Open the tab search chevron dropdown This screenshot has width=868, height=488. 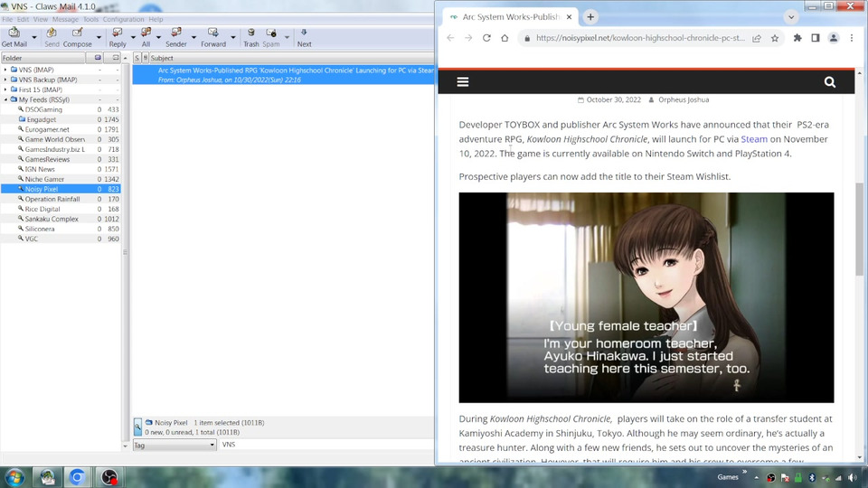point(791,17)
